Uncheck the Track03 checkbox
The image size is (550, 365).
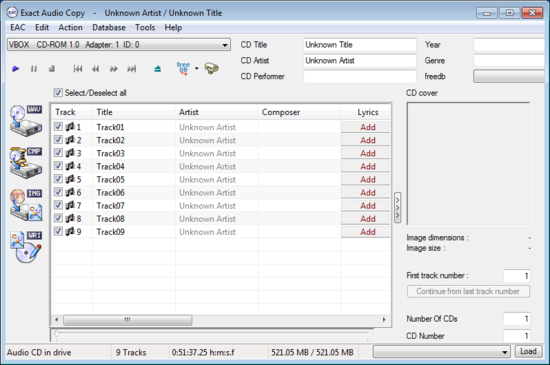click(58, 153)
